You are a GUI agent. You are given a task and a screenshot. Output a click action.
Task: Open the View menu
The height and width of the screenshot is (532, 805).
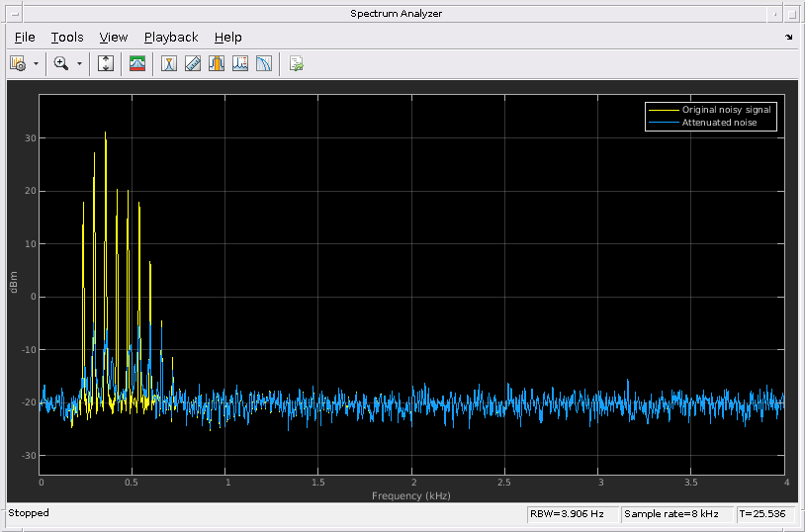[x=114, y=38]
